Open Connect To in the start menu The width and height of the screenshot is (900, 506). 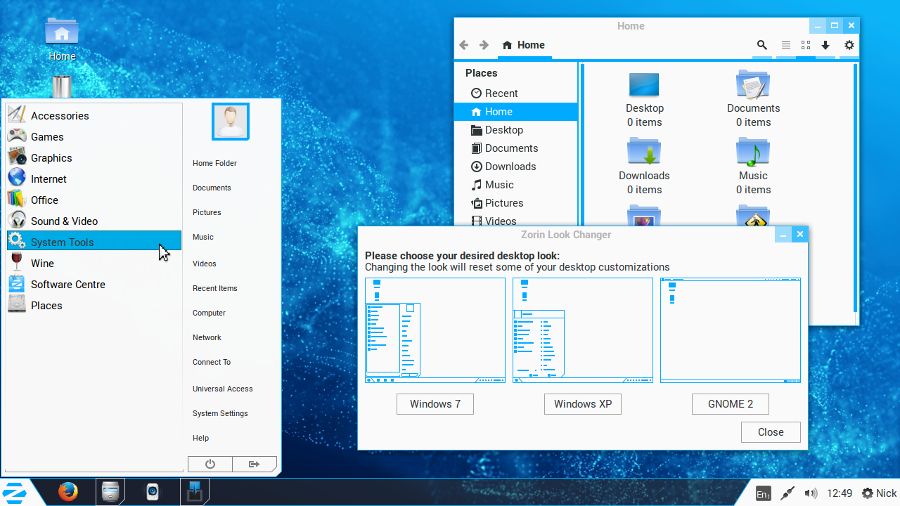click(x=211, y=362)
